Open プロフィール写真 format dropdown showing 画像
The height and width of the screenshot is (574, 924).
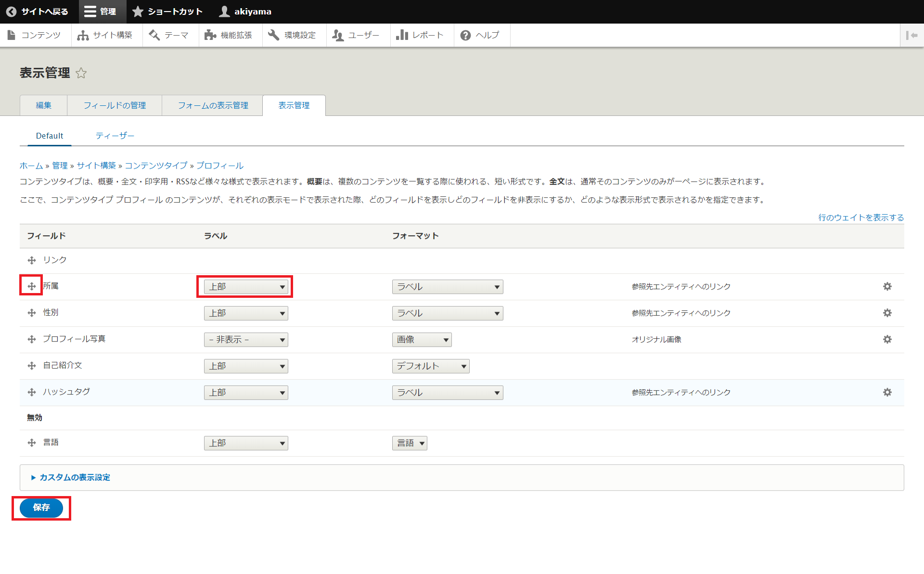(422, 340)
